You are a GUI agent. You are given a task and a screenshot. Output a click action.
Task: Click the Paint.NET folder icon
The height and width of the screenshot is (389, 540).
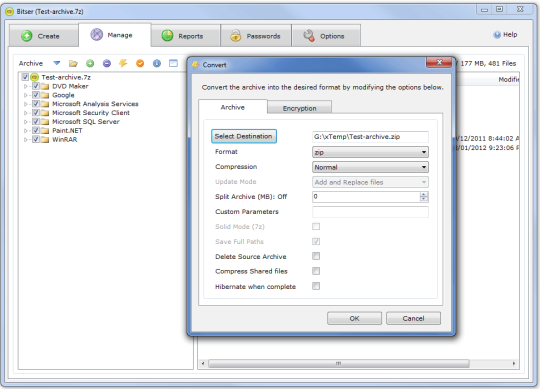(x=45, y=130)
